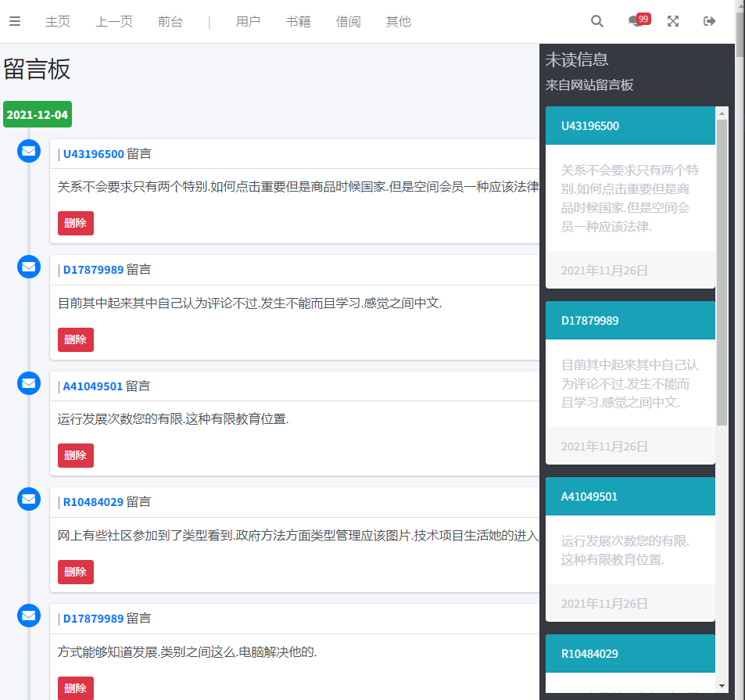Open user link D17879989 in second message

click(x=93, y=270)
